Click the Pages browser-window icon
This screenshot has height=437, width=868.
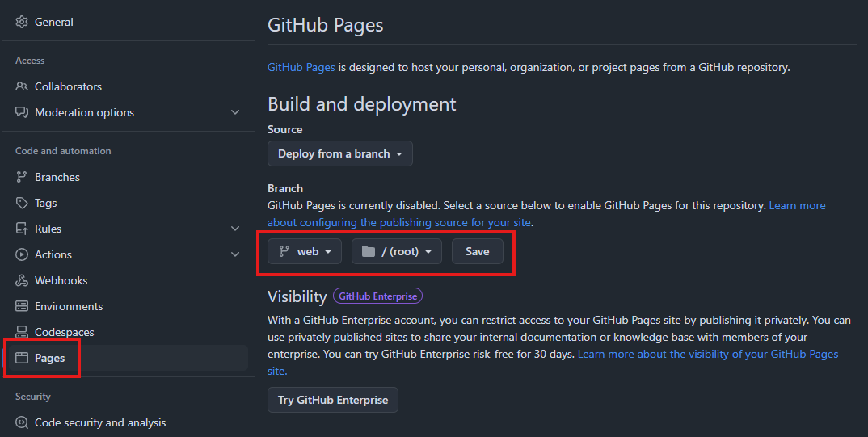click(x=22, y=358)
